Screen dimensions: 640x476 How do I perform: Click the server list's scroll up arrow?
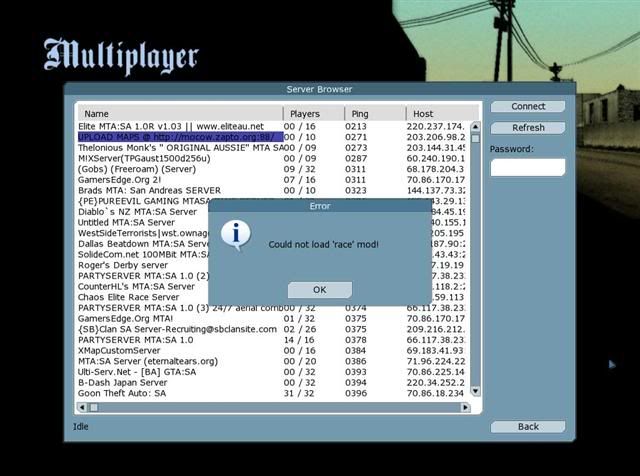tap(475, 128)
